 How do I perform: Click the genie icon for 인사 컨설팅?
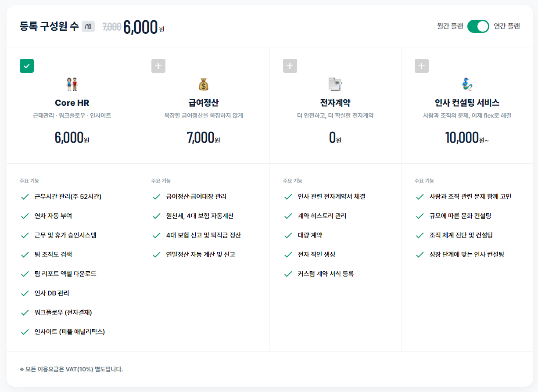467,84
